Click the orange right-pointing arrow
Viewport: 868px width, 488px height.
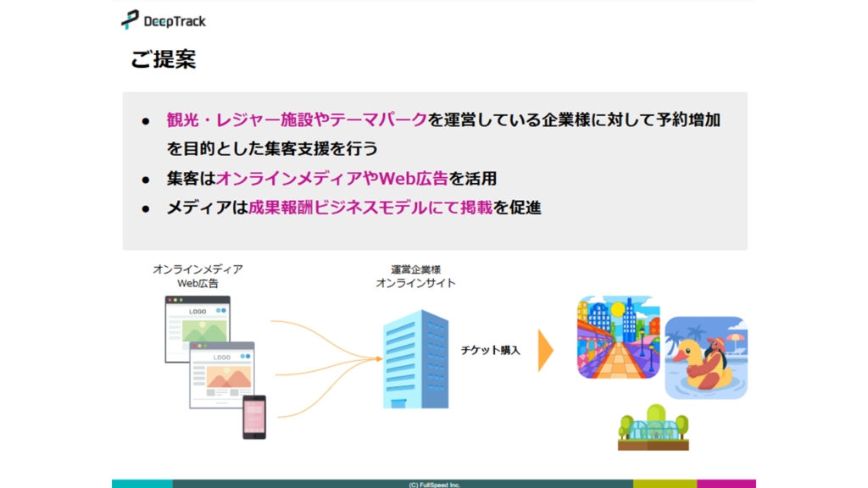point(546,350)
